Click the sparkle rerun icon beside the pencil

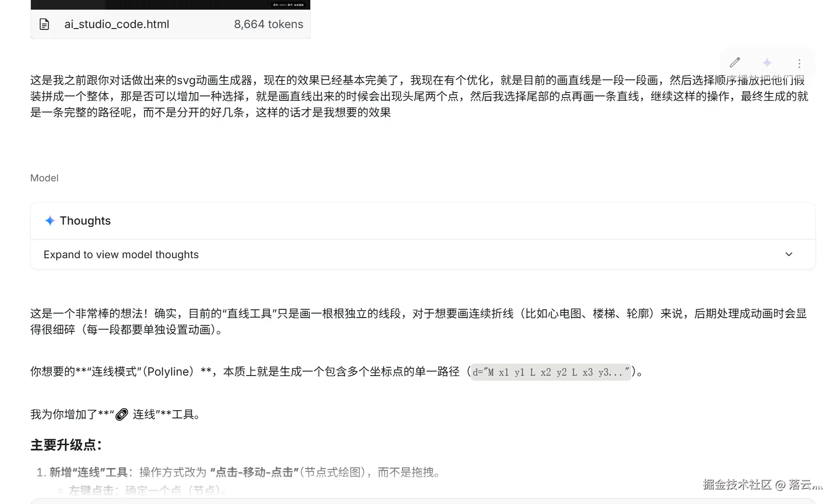click(767, 63)
